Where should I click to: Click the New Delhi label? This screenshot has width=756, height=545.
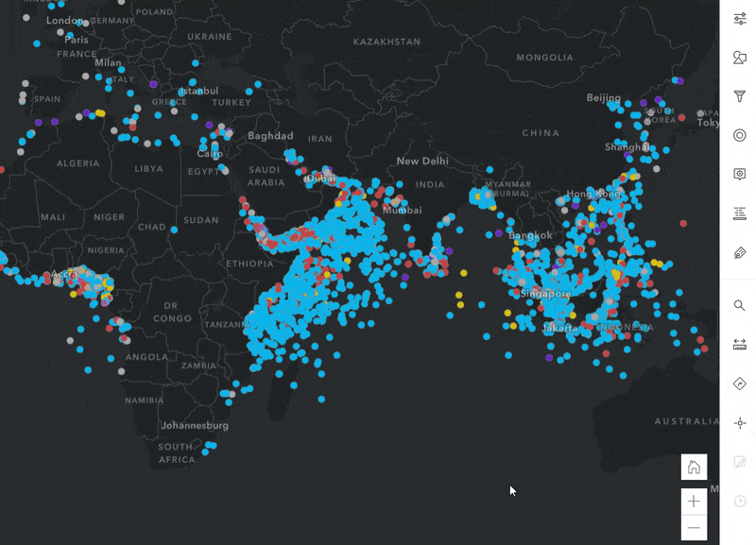(422, 161)
